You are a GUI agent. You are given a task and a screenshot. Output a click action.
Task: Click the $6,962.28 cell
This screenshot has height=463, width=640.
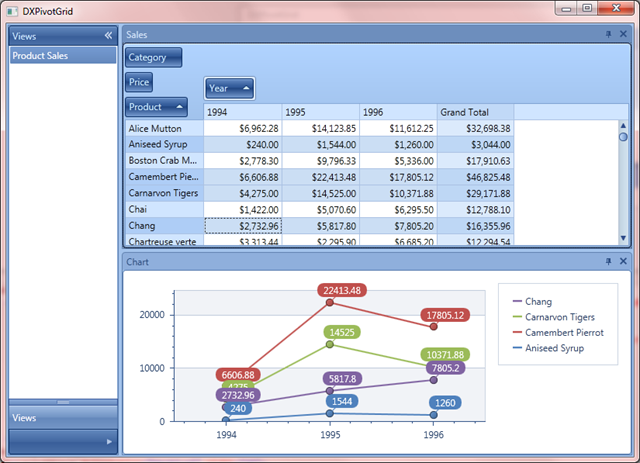pos(243,129)
